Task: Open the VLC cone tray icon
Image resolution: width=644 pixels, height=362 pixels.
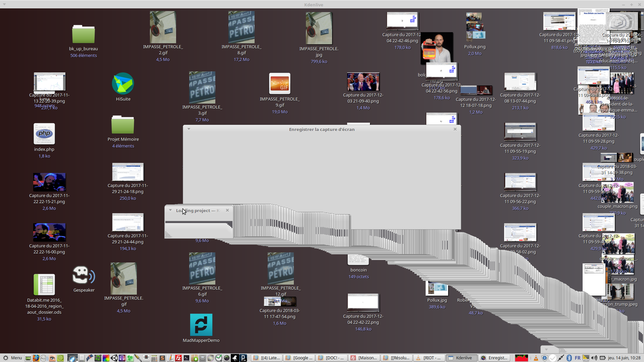Action: click(x=536, y=358)
